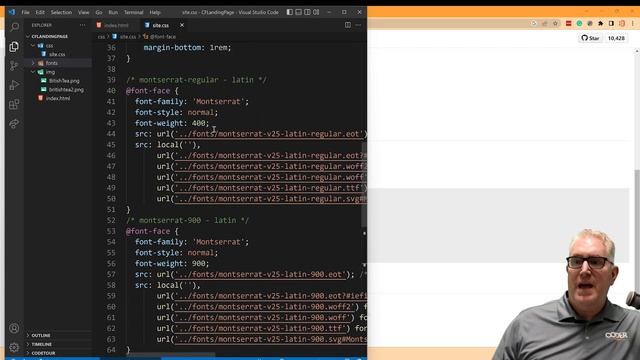Split the editor to the right

coord(348,25)
